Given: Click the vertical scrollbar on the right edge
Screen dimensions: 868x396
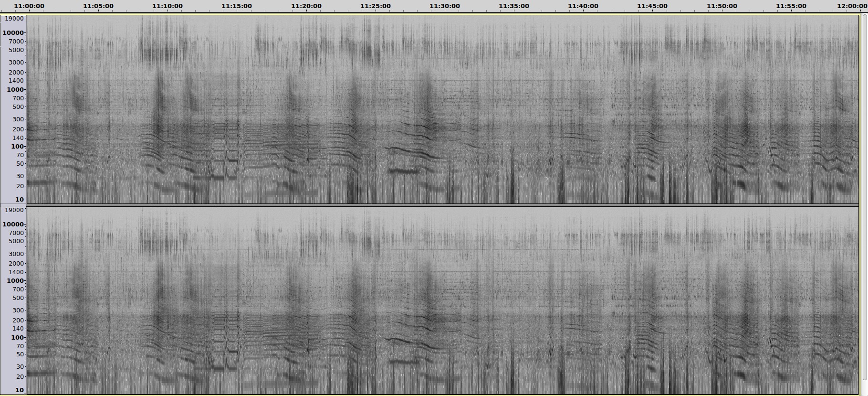Looking at the screenshot, I should [x=864, y=191].
